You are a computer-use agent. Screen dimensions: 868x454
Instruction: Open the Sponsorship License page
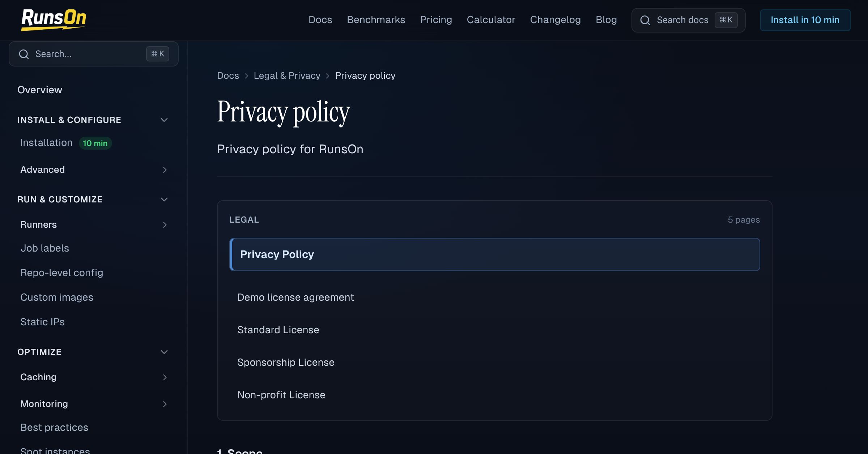click(286, 363)
